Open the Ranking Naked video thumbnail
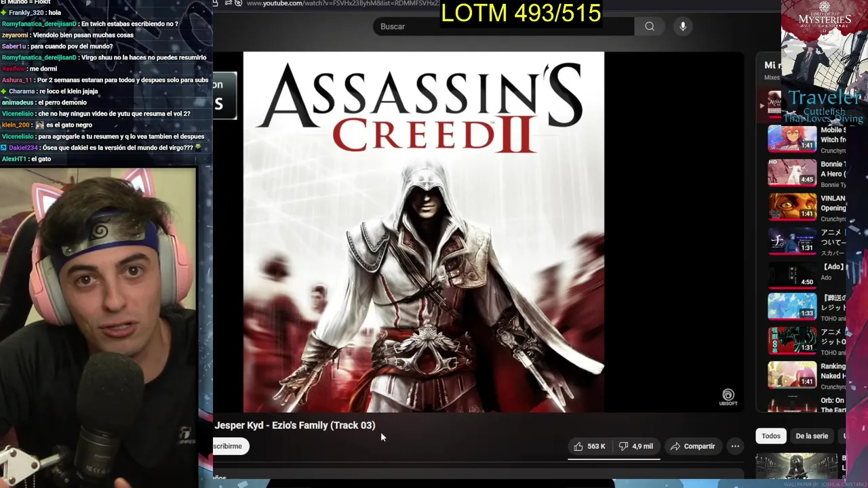 pos(792,374)
